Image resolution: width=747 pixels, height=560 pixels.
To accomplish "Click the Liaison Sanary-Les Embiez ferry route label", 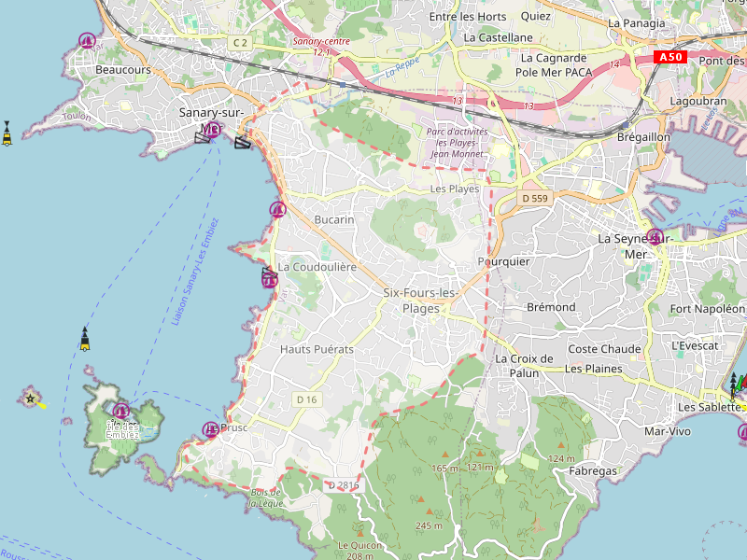I will tap(196, 272).
